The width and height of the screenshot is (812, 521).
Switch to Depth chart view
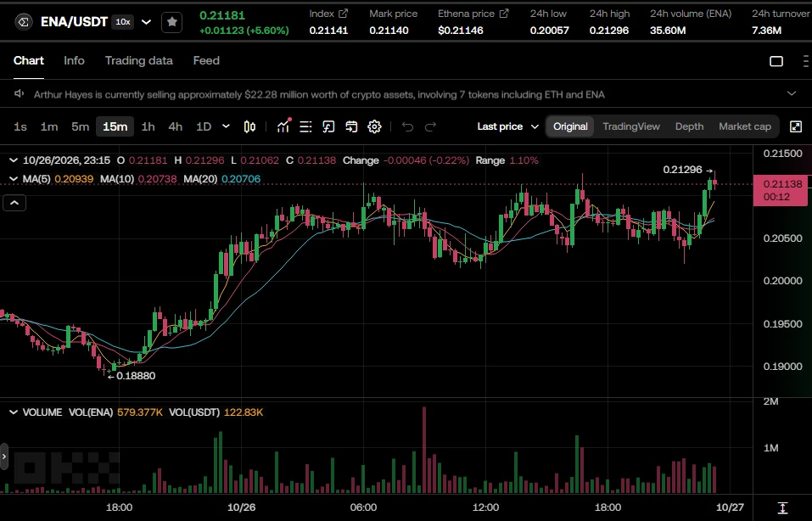(689, 126)
